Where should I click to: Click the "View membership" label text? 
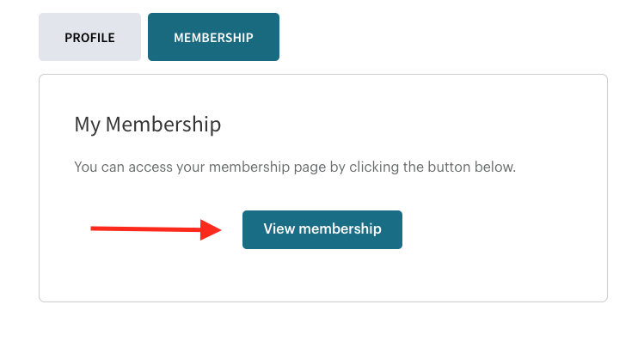pyautogui.click(x=322, y=229)
